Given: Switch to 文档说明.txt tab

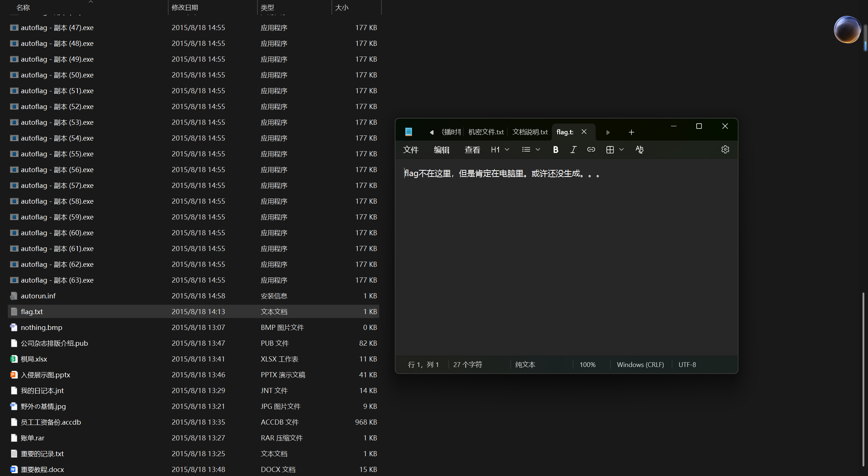Looking at the screenshot, I should 529,132.
